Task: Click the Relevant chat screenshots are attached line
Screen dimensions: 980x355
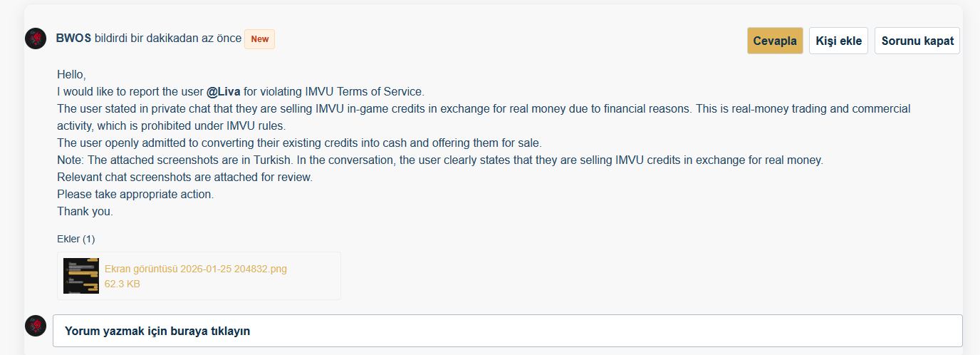Action: [184, 177]
